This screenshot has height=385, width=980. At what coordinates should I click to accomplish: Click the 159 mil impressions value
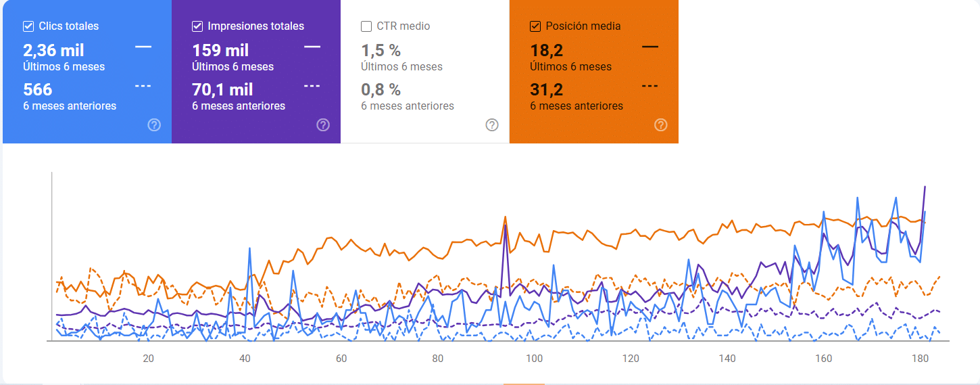(220, 51)
